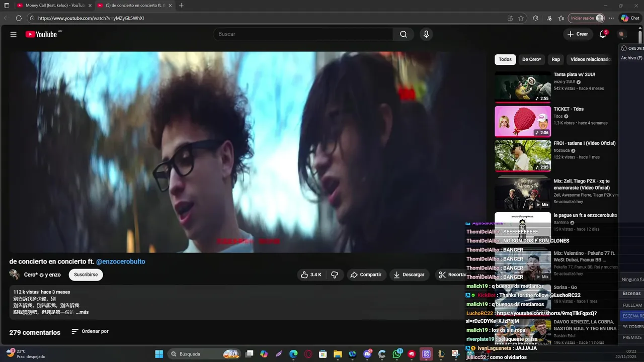This screenshot has width=644, height=362.
Task: Like the video with thumbs-up 3.4 K
Action: pyautogui.click(x=311, y=275)
